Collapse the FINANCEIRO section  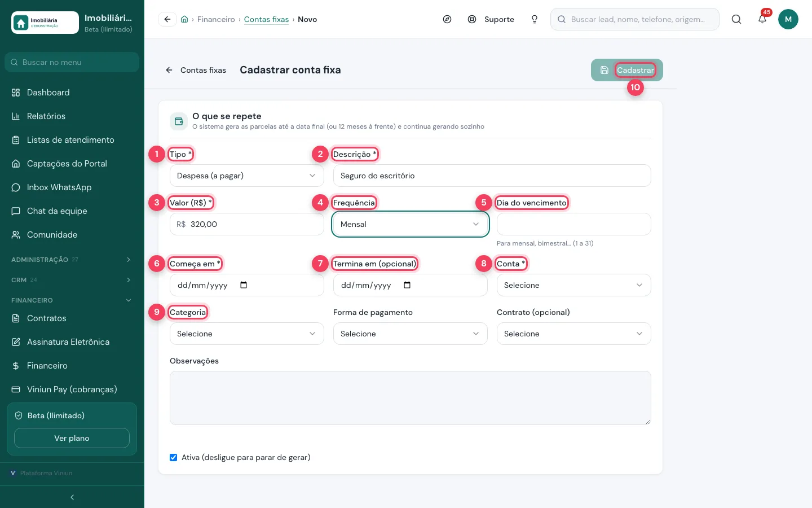pos(72,300)
